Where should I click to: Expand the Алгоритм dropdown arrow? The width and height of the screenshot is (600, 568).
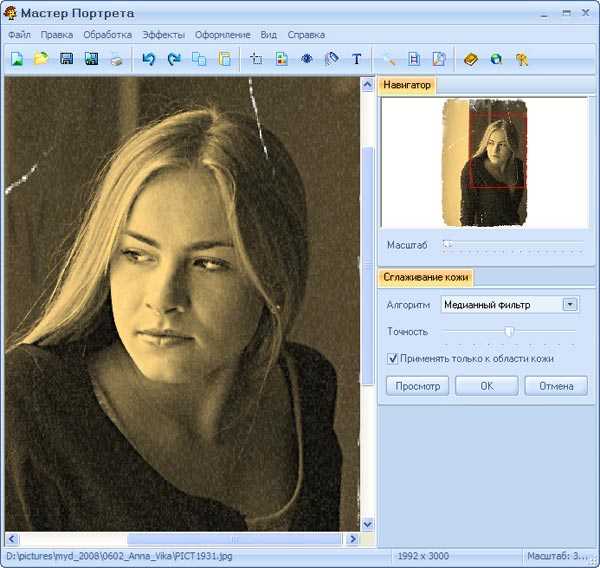pos(570,305)
